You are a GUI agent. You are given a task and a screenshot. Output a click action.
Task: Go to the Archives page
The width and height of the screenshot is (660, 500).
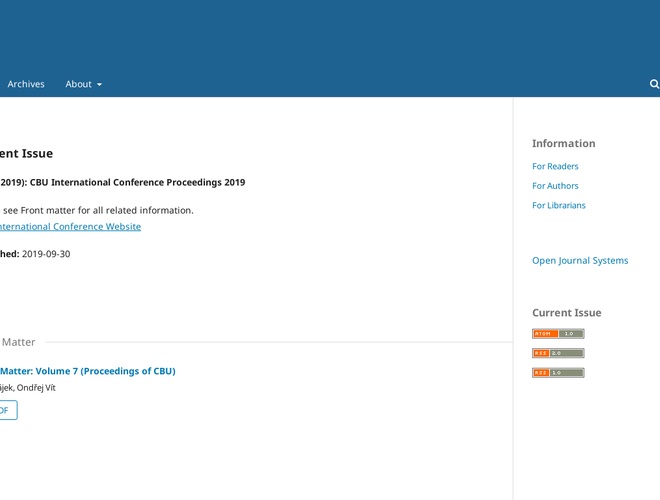[x=26, y=84]
